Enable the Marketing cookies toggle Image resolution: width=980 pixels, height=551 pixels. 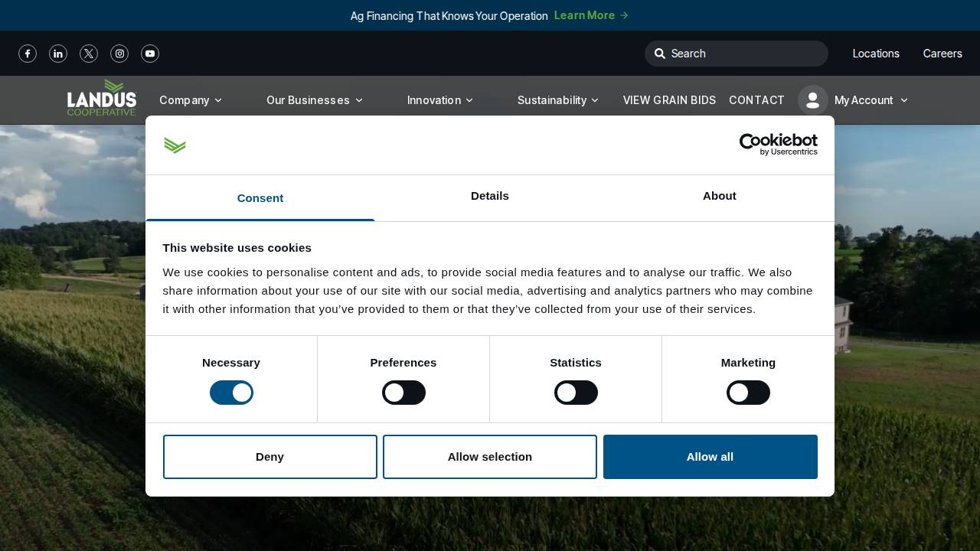748,393
